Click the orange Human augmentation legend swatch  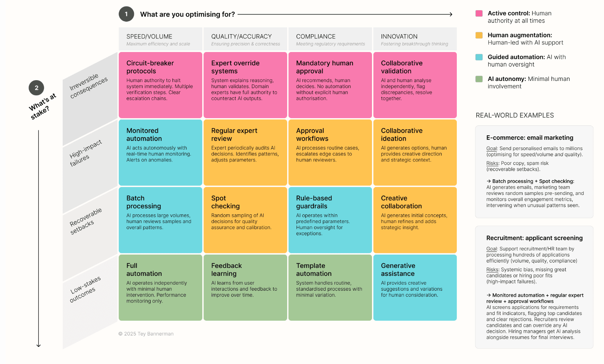click(479, 35)
